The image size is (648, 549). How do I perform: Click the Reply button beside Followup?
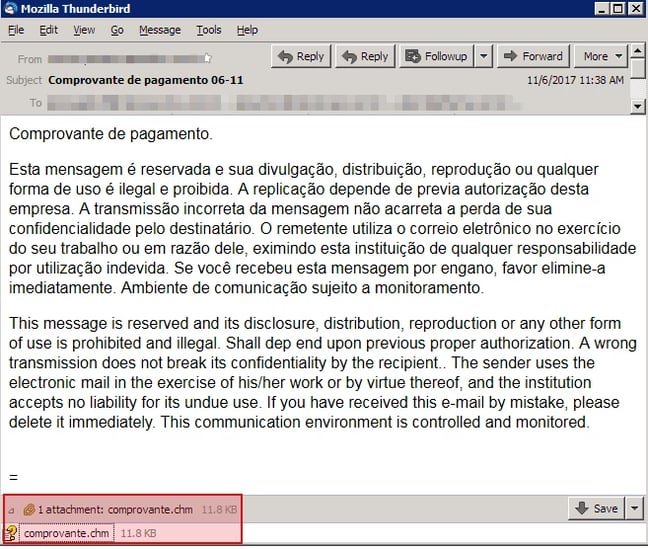pos(364,56)
